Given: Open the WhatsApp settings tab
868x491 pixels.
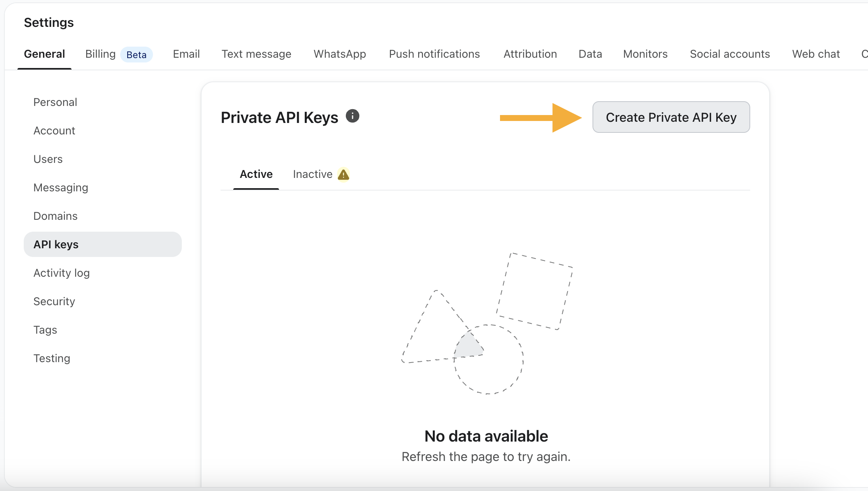Looking at the screenshot, I should click(x=340, y=54).
